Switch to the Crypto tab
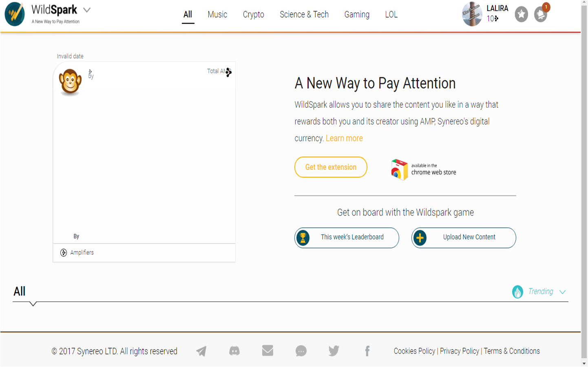 tap(254, 15)
